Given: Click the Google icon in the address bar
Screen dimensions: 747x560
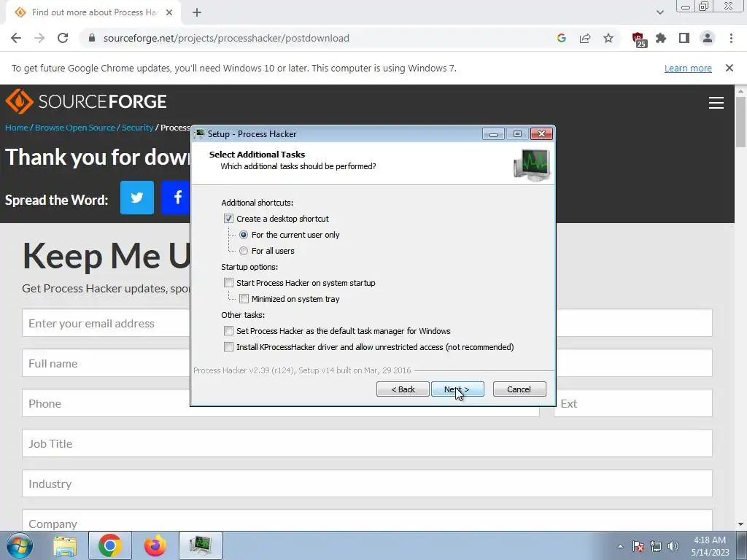Looking at the screenshot, I should [x=561, y=38].
